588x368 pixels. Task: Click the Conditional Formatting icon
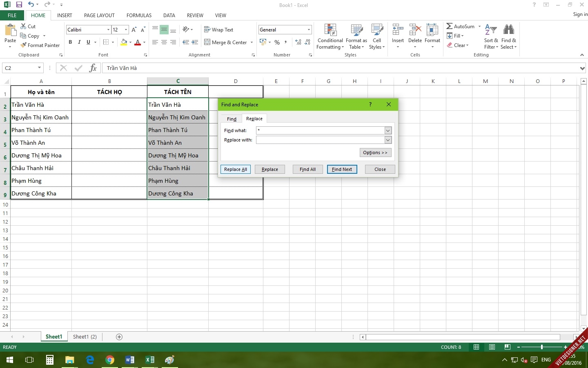[x=330, y=30]
